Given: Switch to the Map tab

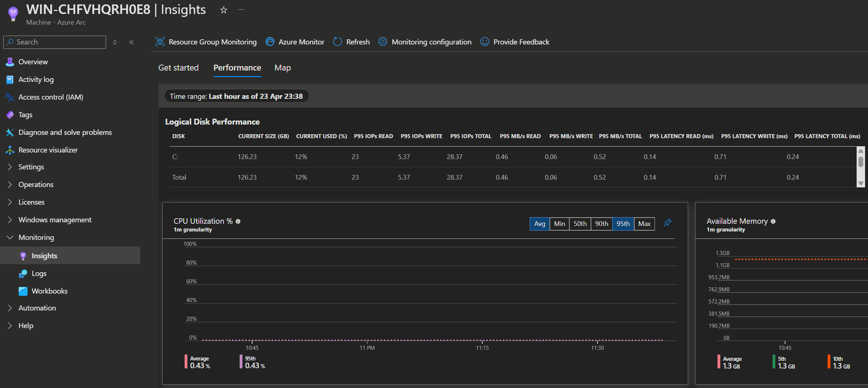Looking at the screenshot, I should tap(283, 68).
